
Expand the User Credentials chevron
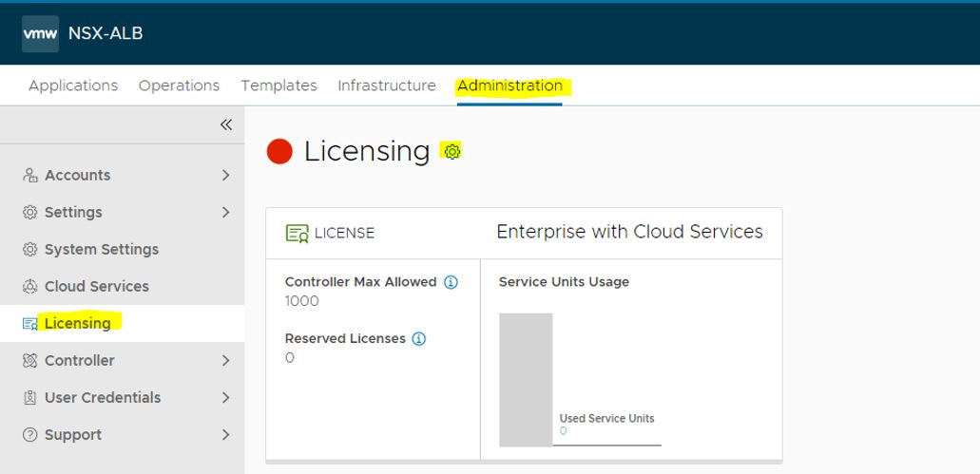(225, 397)
